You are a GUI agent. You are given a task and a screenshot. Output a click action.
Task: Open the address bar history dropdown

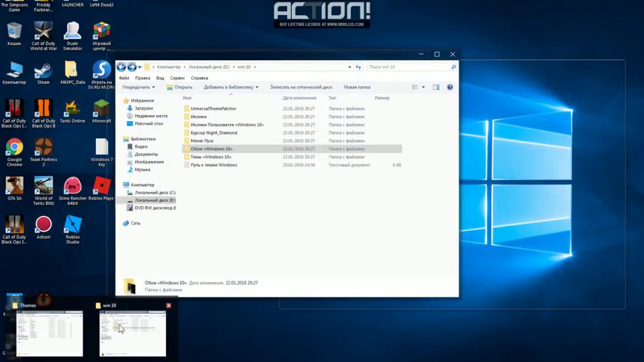tap(350, 67)
